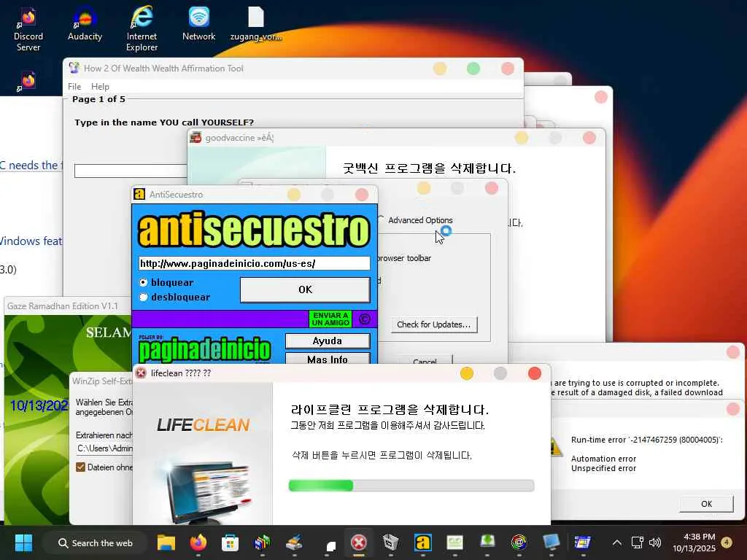The image size is (747, 560).
Task: Click the WinZip books taskbar icon
Action: point(262,542)
